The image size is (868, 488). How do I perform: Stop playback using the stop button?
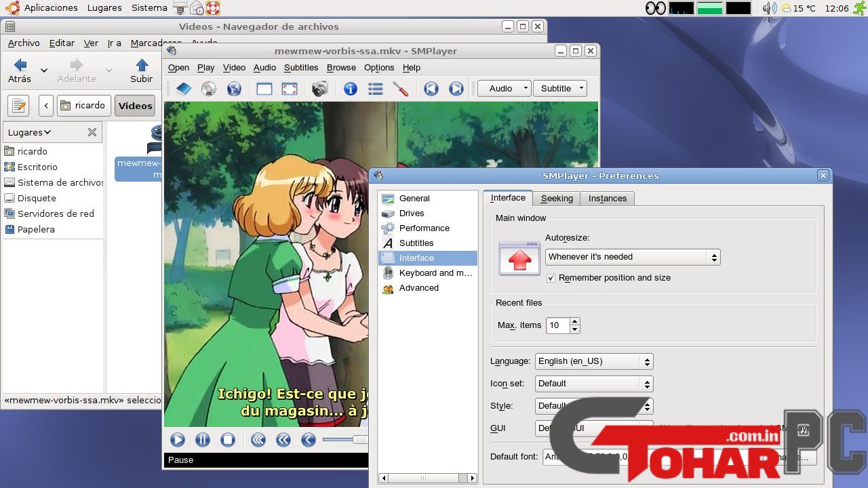[228, 440]
